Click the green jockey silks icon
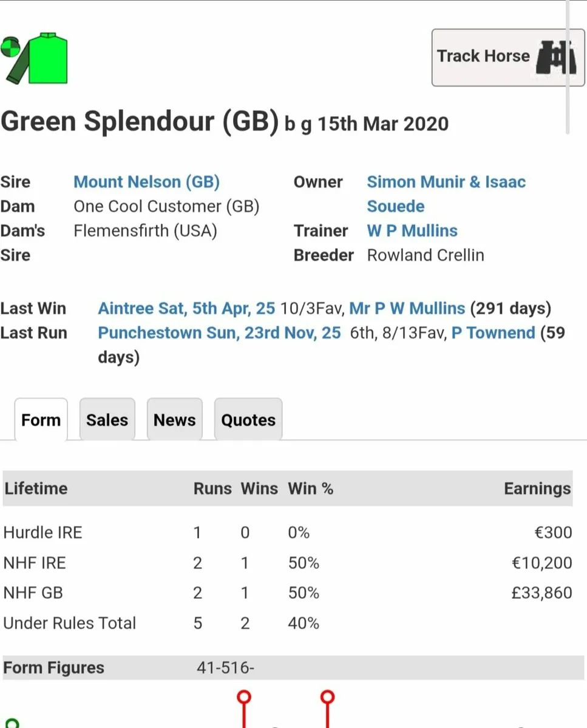 35,58
